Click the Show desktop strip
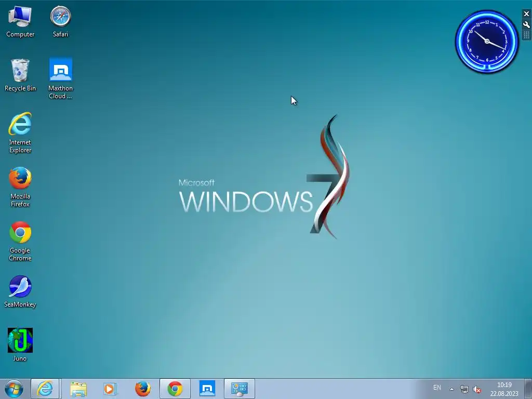The width and height of the screenshot is (532, 399). pyautogui.click(x=528, y=389)
